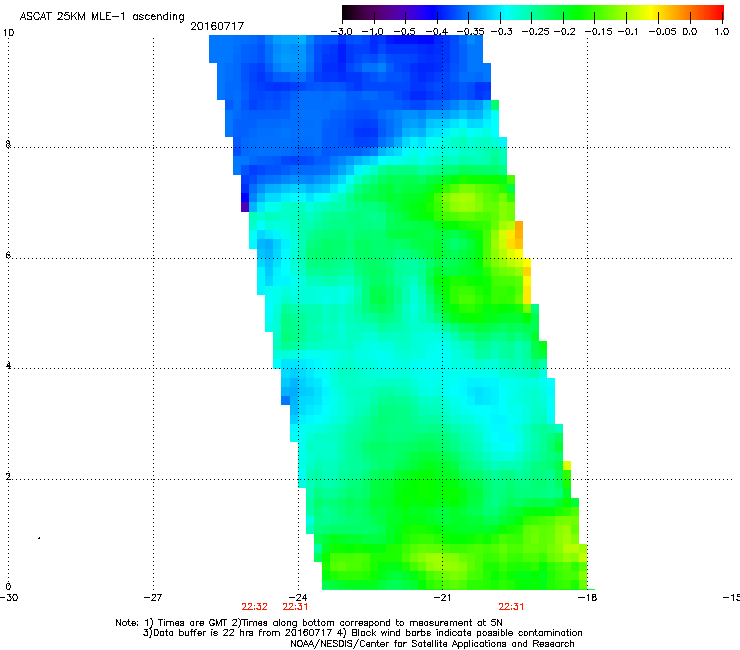Click the red 22:32 timestamp

pos(254,607)
